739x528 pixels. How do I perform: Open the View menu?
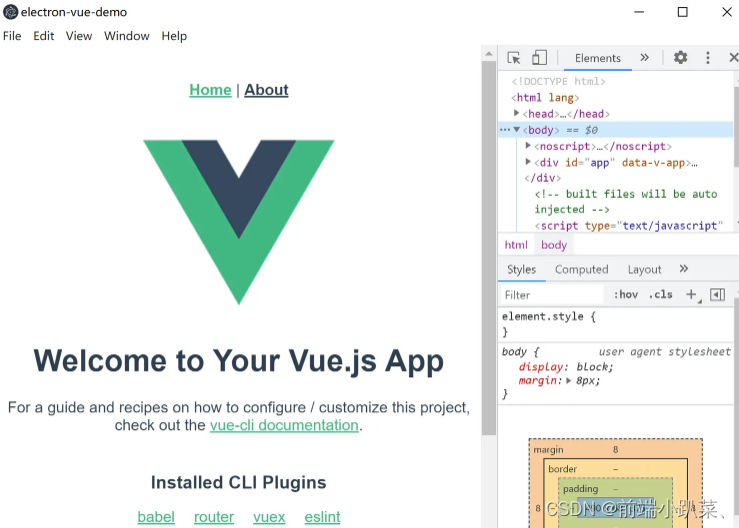79,36
